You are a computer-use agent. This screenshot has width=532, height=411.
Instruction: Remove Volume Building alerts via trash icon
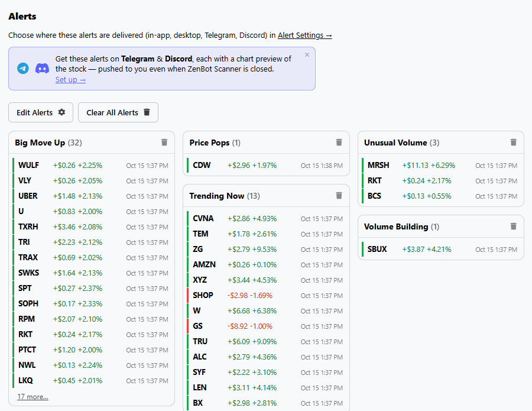pyautogui.click(x=513, y=226)
